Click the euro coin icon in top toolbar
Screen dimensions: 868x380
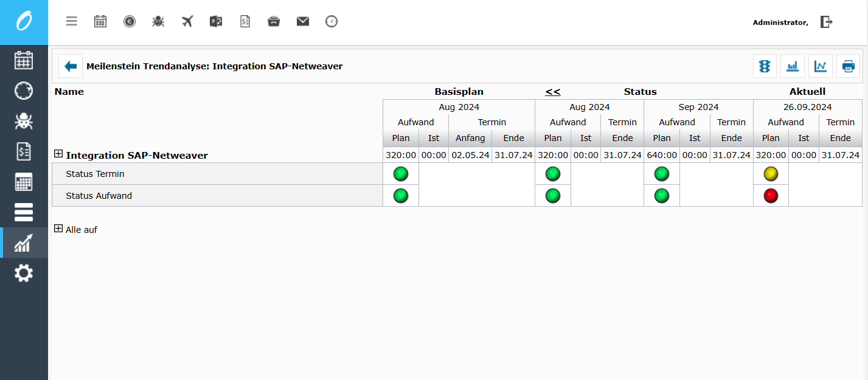coord(129,21)
